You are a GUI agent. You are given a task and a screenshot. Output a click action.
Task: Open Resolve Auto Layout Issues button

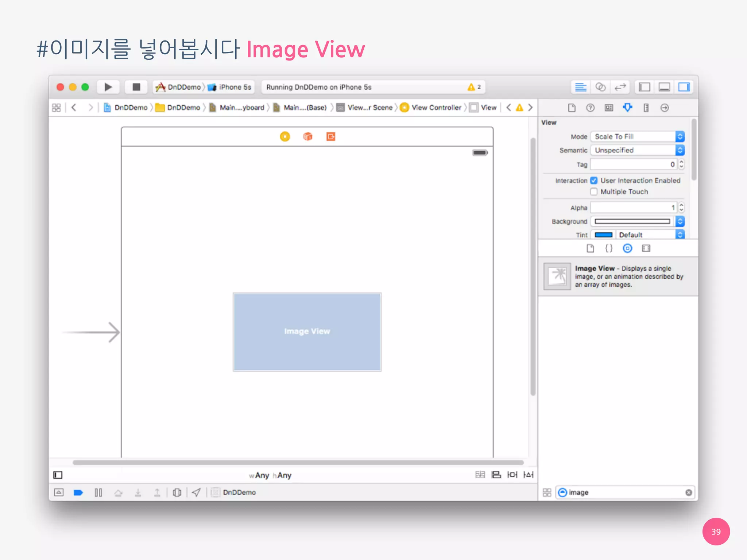[x=528, y=475]
